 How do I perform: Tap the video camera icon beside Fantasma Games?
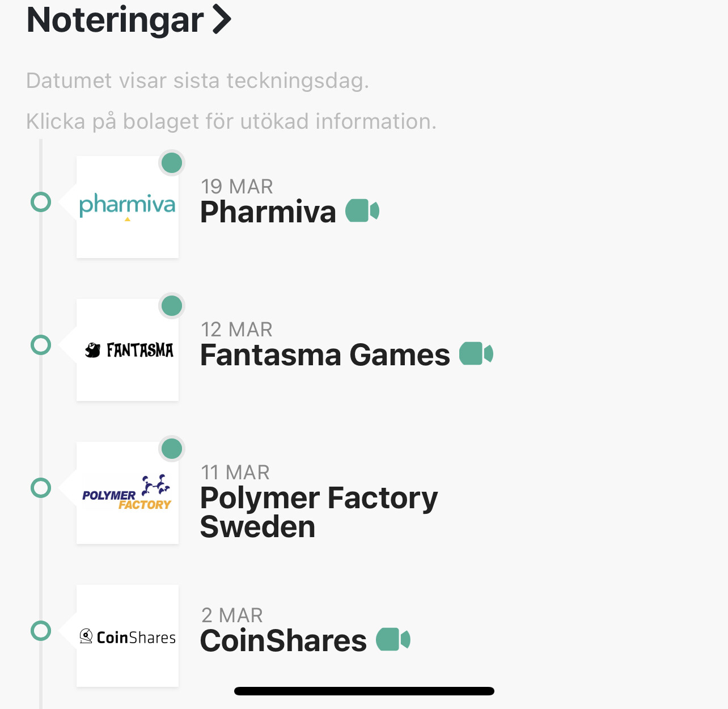(476, 354)
